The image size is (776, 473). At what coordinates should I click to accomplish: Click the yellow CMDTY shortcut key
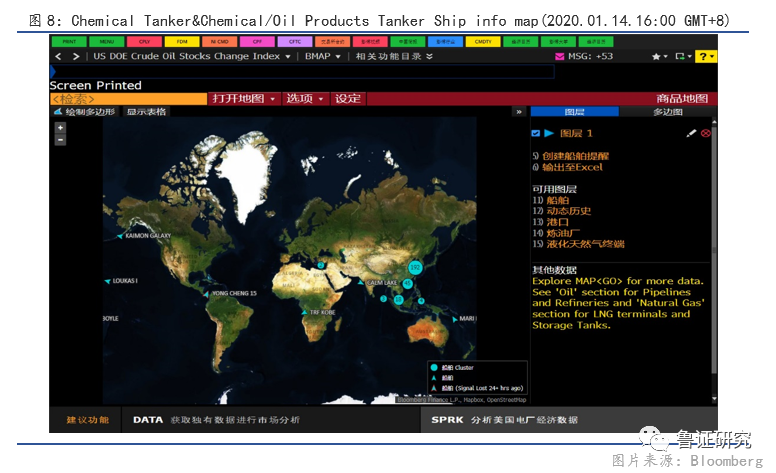pos(483,42)
